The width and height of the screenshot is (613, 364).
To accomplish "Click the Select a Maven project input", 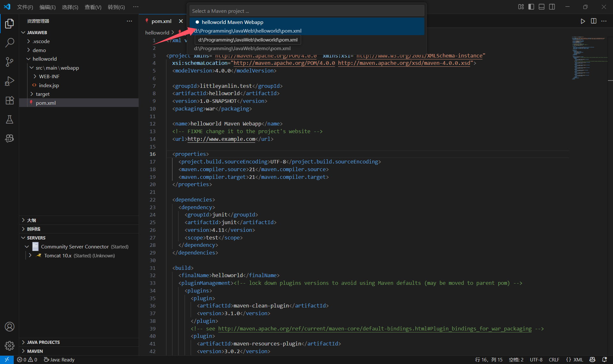I will pyautogui.click(x=306, y=11).
